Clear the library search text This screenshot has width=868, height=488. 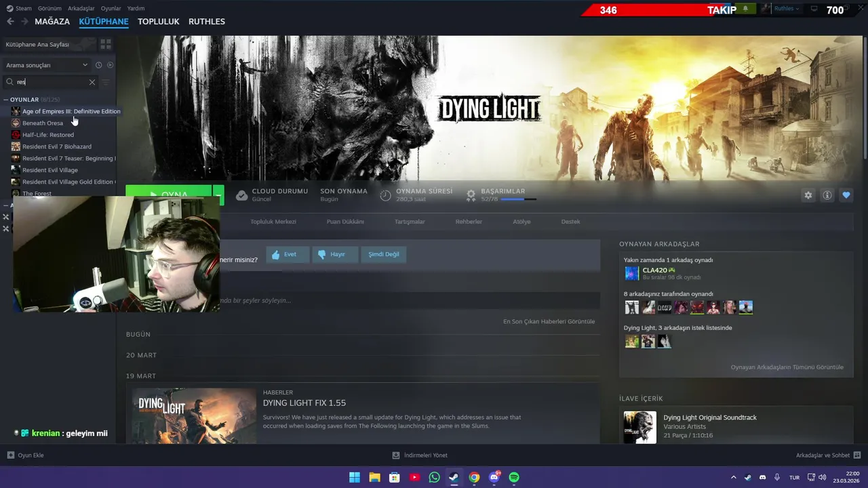[92, 82]
